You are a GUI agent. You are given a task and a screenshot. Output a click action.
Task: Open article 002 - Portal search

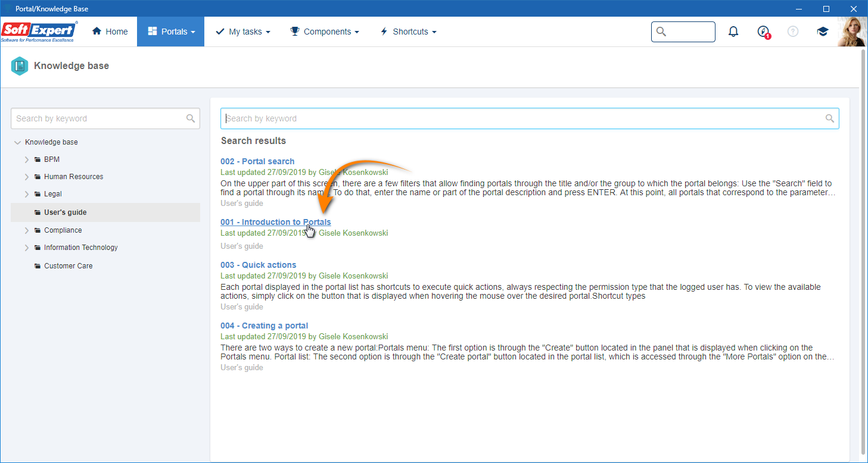(257, 161)
